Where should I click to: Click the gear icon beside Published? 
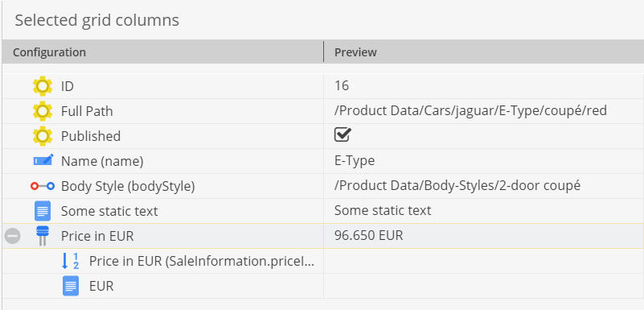[43, 137]
